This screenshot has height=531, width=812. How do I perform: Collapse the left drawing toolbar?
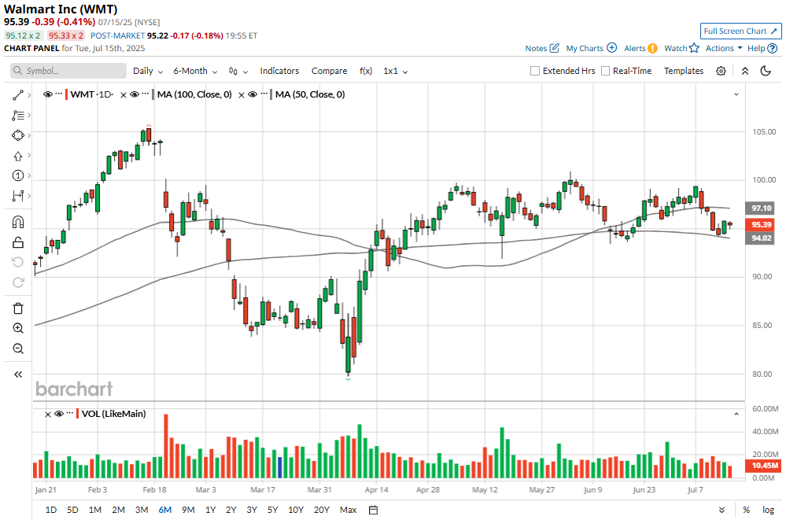pyautogui.click(x=18, y=374)
